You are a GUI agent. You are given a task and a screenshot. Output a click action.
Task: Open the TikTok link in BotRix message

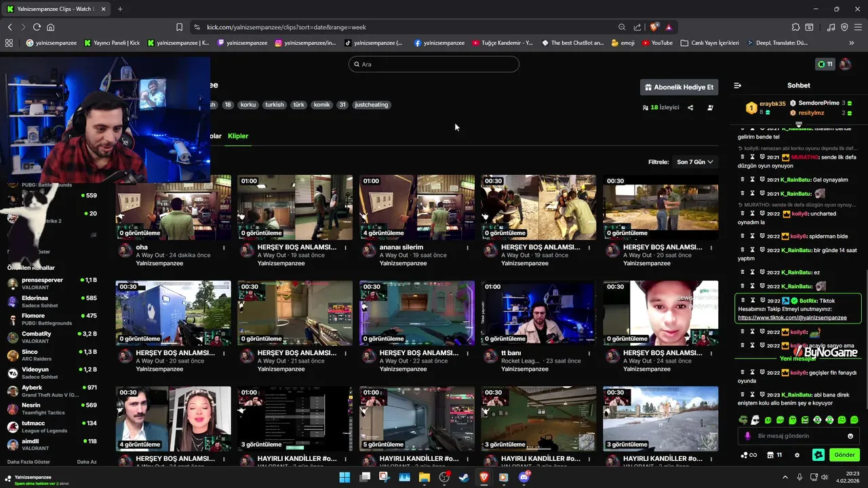pyautogui.click(x=792, y=317)
